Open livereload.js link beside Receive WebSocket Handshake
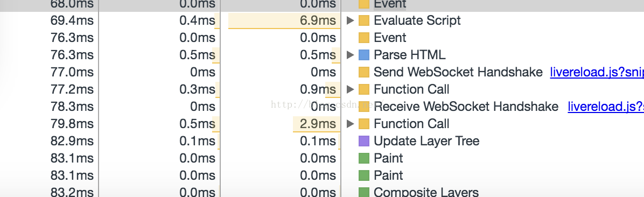This screenshot has height=197, width=644. pos(606,107)
